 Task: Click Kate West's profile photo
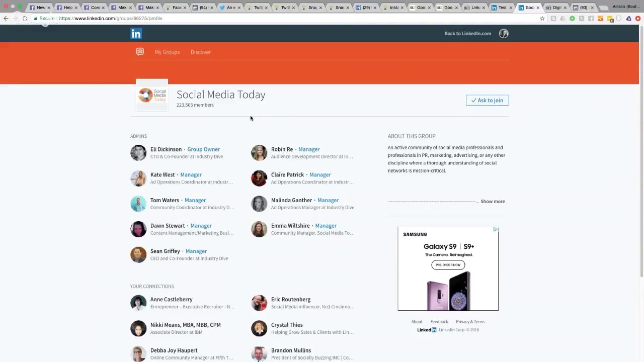coord(138,178)
